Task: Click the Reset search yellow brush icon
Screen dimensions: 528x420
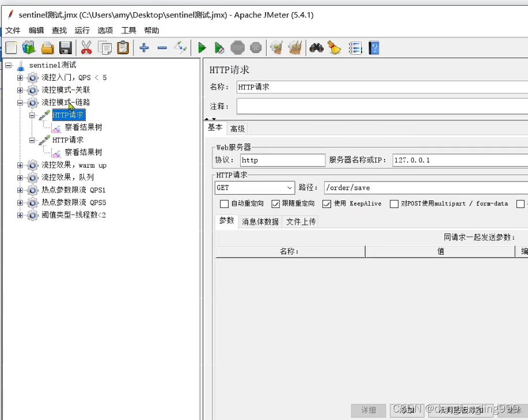Action: point(335,48)
